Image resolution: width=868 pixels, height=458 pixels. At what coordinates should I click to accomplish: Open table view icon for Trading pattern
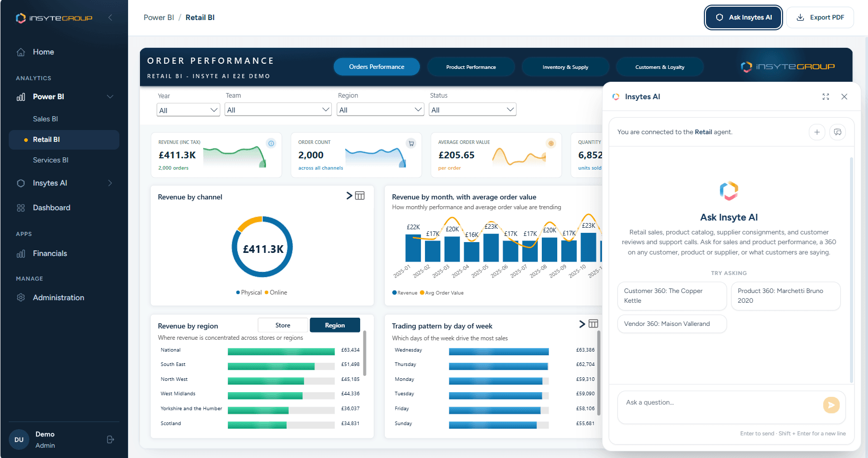pyautogui.click(x=593, y=324)
